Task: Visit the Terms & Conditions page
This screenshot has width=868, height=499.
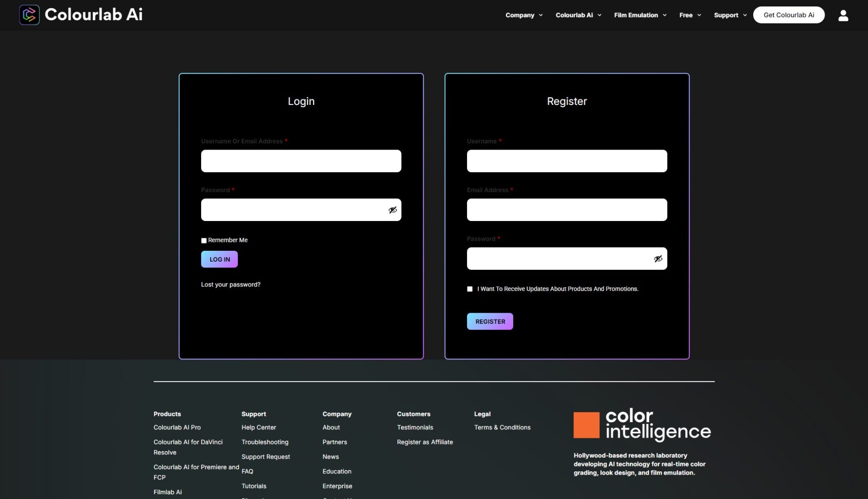Action: [502, 427]
